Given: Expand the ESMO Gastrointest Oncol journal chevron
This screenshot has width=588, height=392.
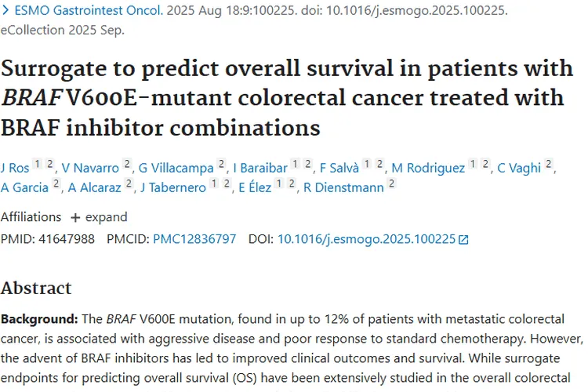Looking at the screenshot, I should click(x=5, y=12).
